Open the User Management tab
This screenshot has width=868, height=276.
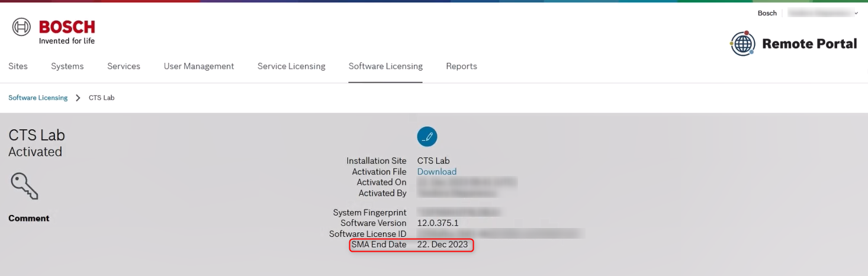coord(199,66)
